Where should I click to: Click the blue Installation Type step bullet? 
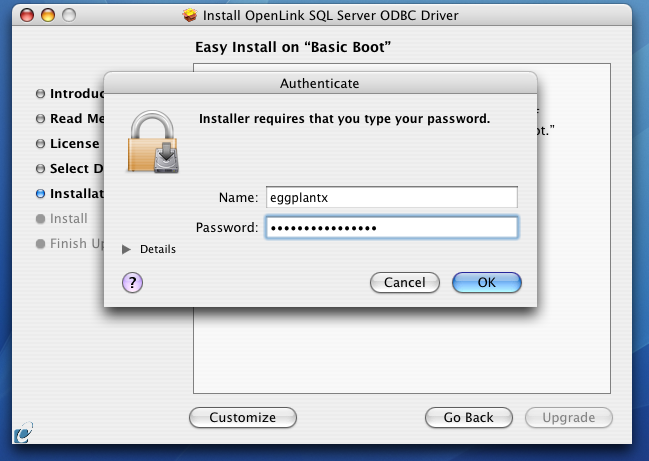pos(40,194)
